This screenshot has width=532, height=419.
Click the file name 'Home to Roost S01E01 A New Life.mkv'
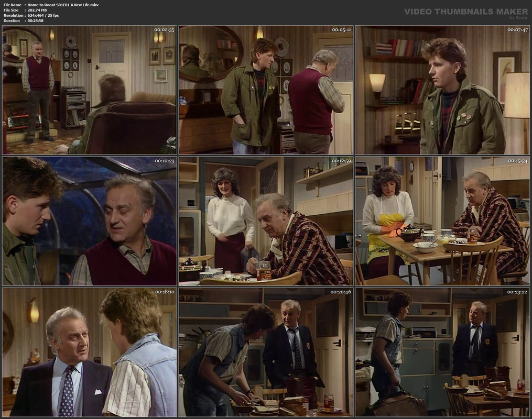pos(63,5)
